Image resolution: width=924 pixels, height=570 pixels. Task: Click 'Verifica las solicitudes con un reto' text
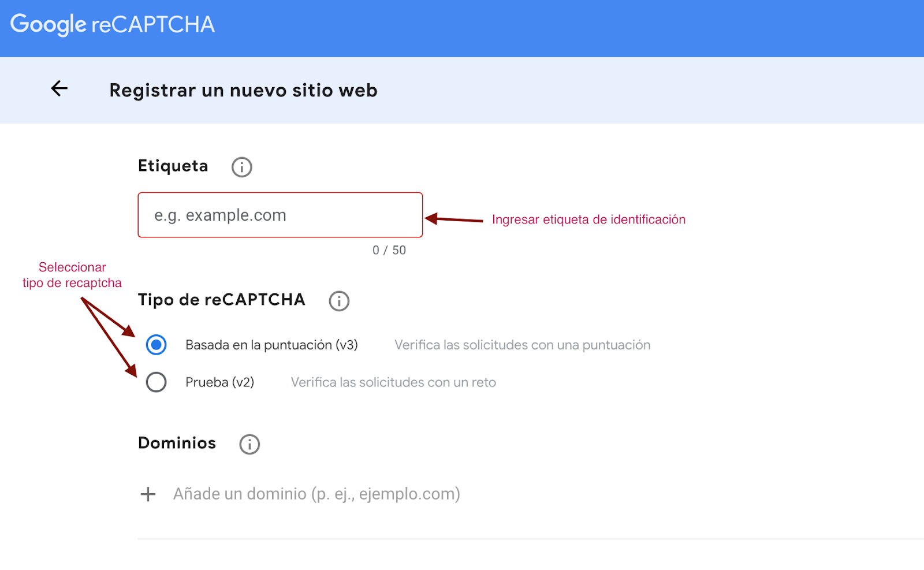pos(393,382)
